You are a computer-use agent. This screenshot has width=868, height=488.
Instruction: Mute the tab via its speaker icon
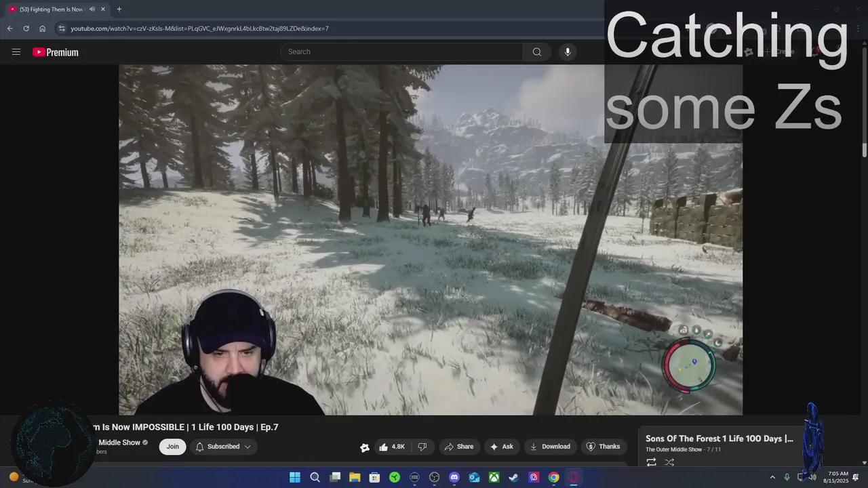pos(92,9)
